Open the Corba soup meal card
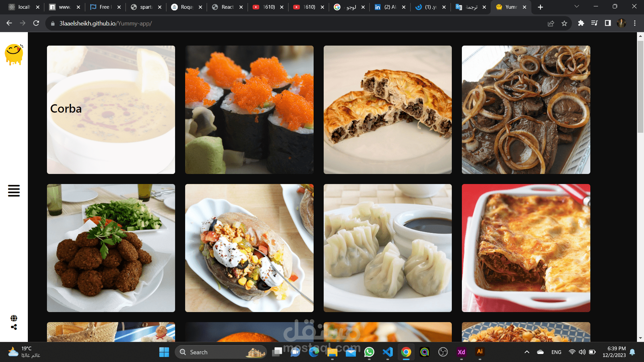 [x=111, y=110]
